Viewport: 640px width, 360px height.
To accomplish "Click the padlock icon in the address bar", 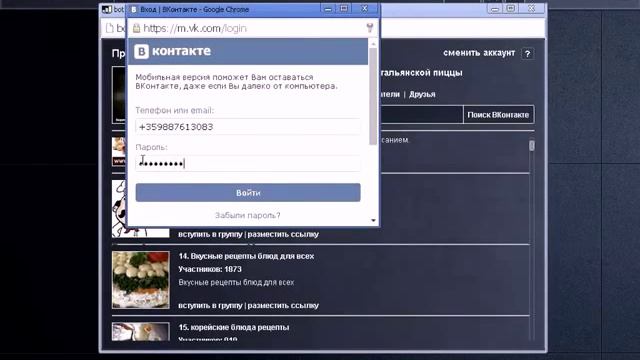I will point(136,28).
